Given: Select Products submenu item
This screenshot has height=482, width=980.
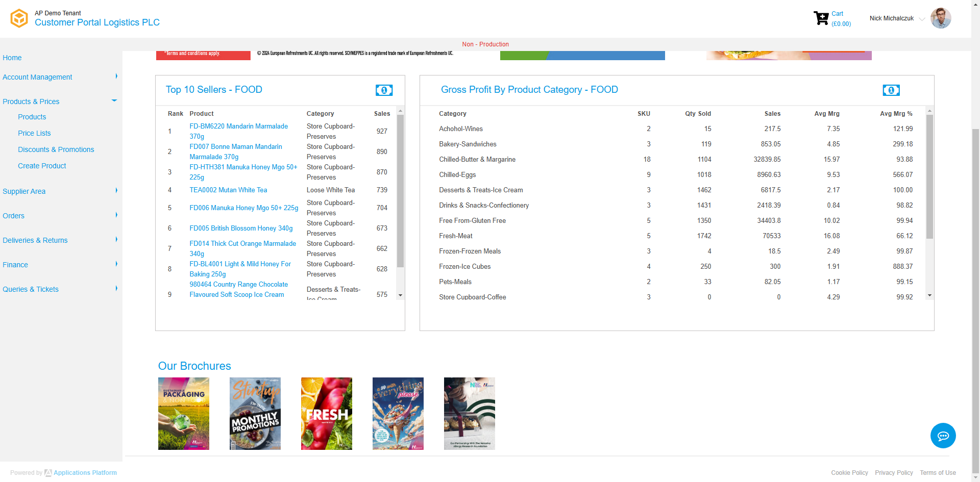Looking at the screenshot, I should click(x=32, y=117).
